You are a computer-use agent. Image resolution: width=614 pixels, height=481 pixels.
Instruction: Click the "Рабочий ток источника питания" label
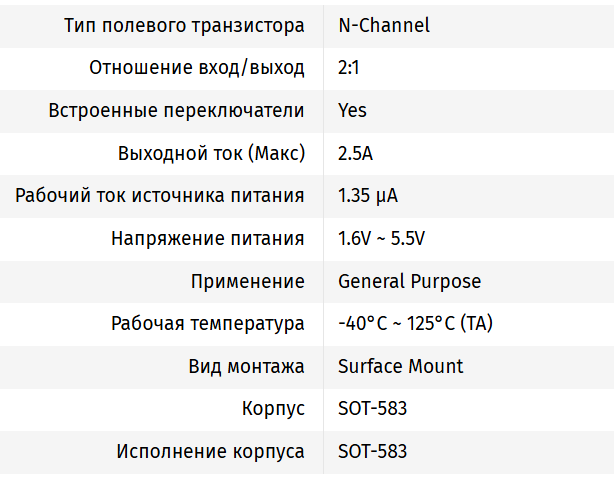[160, 195]
